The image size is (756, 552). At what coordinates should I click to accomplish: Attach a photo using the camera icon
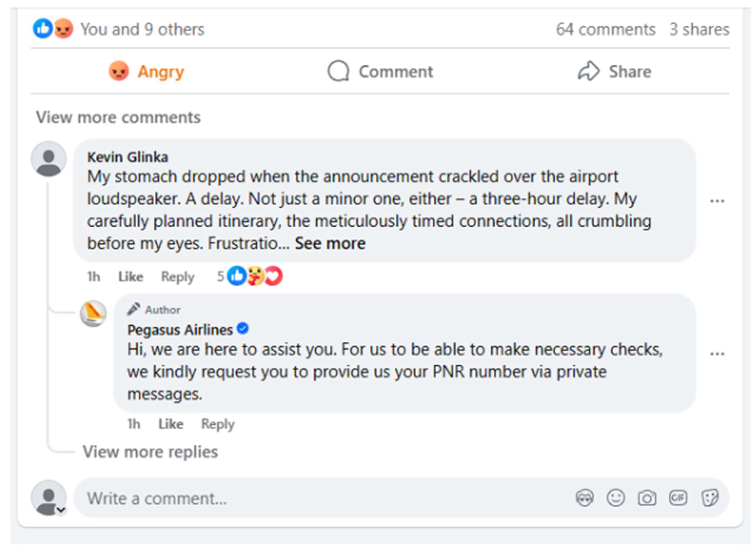[647, 498]
